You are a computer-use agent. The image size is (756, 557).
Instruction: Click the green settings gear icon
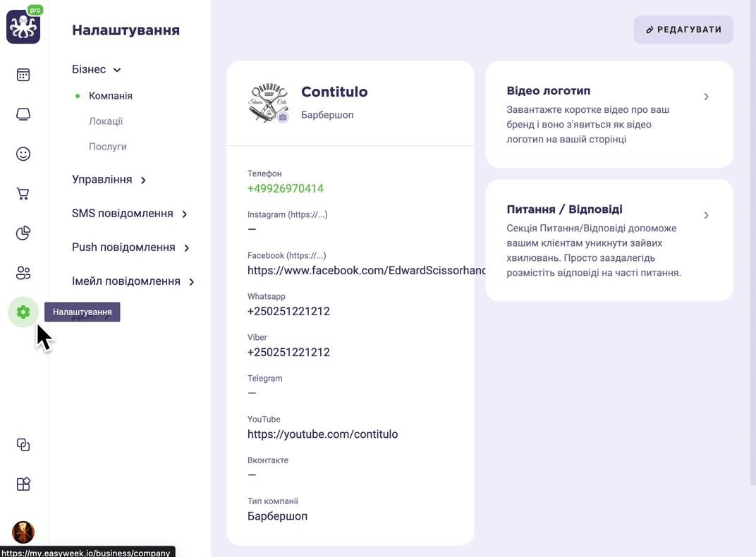[23, 312]
